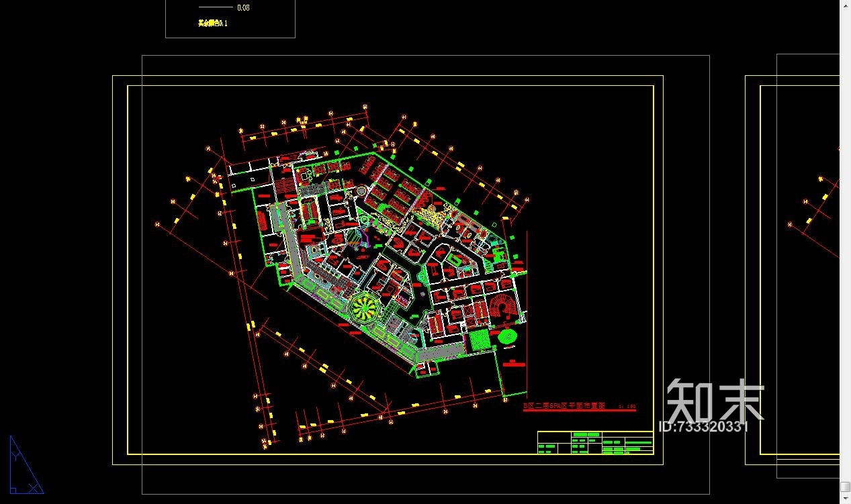
Task: Click the red bar label below green ellipse
Action: pos(514,364)
